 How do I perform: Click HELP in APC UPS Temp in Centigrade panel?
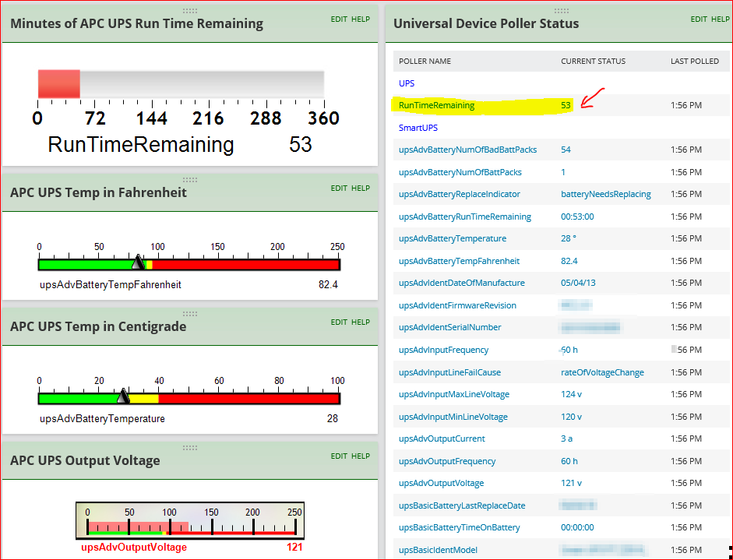tap(361, 322)
